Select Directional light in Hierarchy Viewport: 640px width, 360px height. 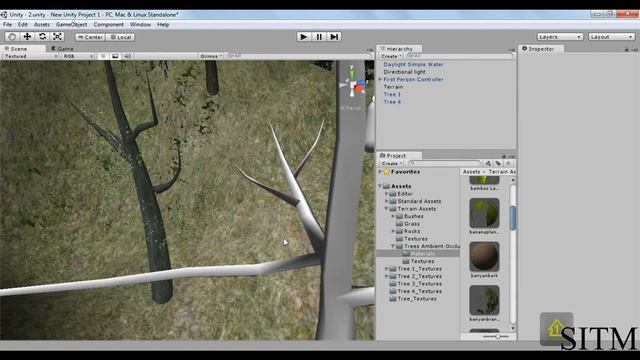click(x=404, y=72)
